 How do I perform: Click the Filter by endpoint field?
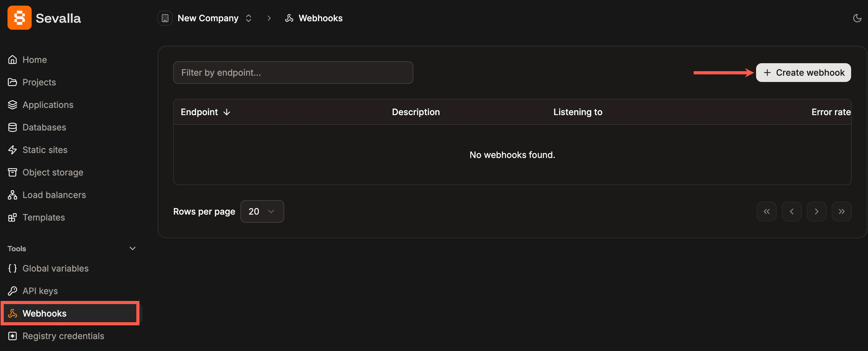click(293, 72)
